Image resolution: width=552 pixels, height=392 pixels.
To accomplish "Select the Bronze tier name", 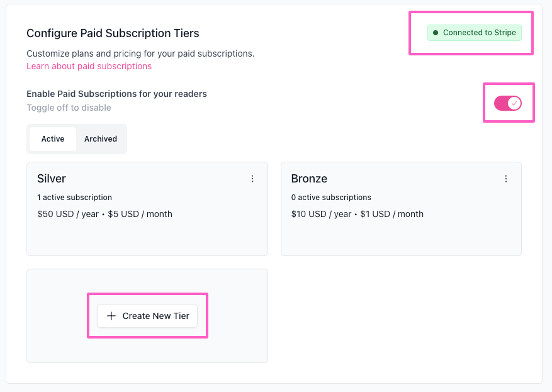I will (309, 179).
